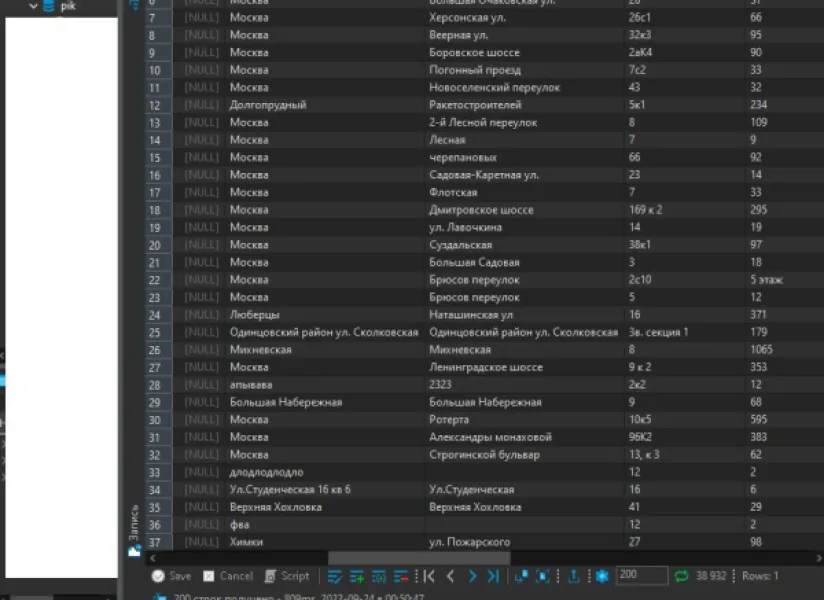This screenshot has height=600, width=824.
Task: Export the result set data
Action: pyautogui.click(x=573, y=576)
